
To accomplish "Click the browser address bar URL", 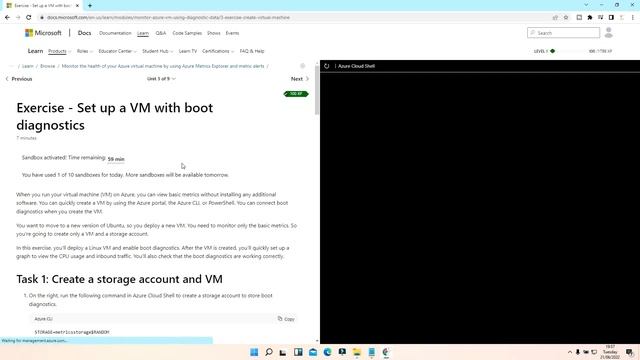I will coord(168,18).
